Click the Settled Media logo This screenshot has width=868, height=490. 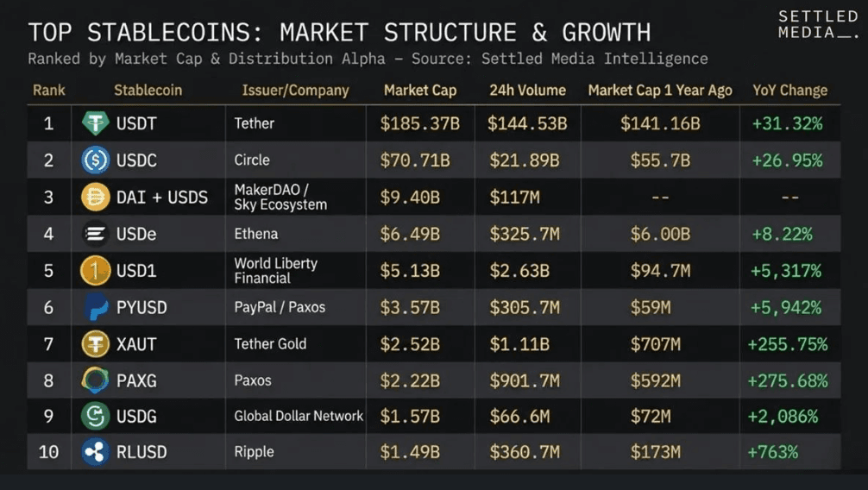pos(818,24)
